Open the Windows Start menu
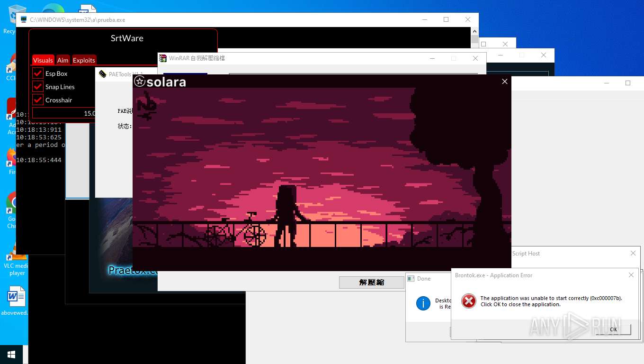Screen dimensions: 644x364 [11, 355]
